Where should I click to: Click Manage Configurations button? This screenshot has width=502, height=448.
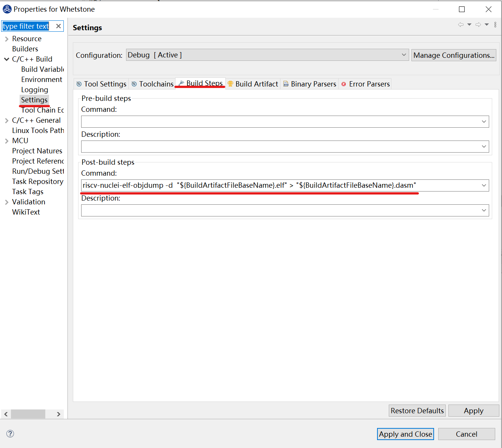(454, 55)
